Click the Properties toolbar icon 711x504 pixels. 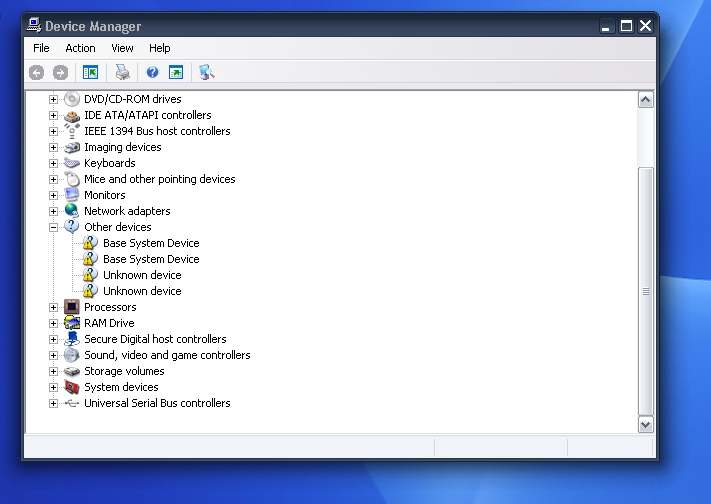click(x=176, y=72)
